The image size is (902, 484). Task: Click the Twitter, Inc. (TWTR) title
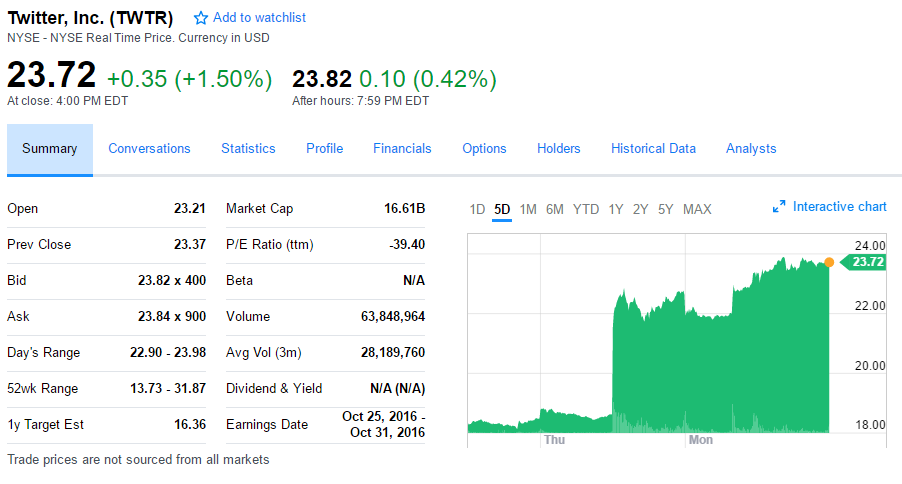tap(90, 18)
